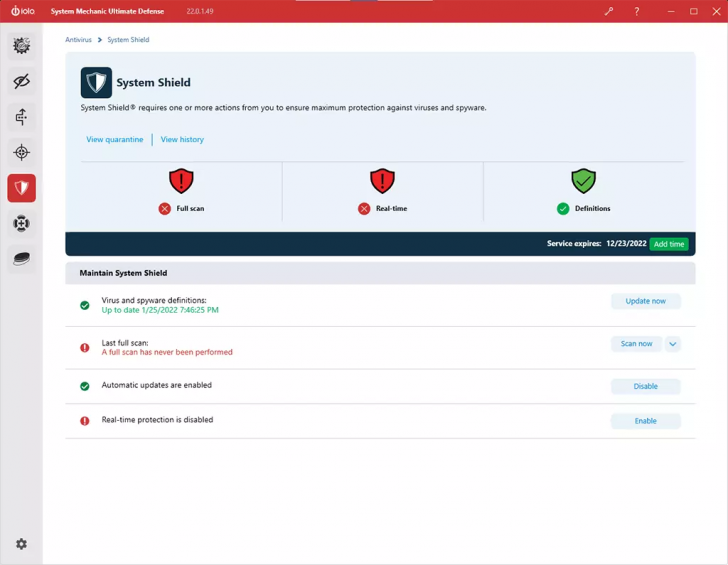The image size is (728, 565).
Task: Click 'A full scan has never been performed'
Action: pyautogui.click(x=167, y=352)
